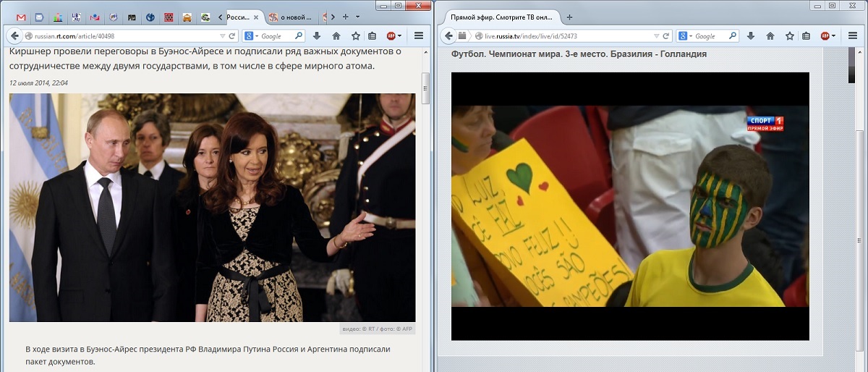Select the 'Прямой эфир' tab
Image resolution: width=868 pixels, height=372 pixels.
[x=499, y=17]
